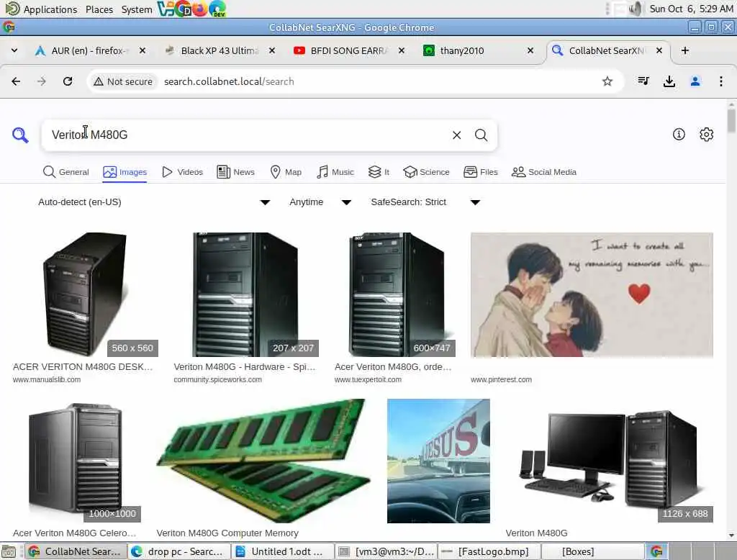Open Chrome media controls icon
The height and width of the screenshot is (560, 737).
tap(643, 81)
